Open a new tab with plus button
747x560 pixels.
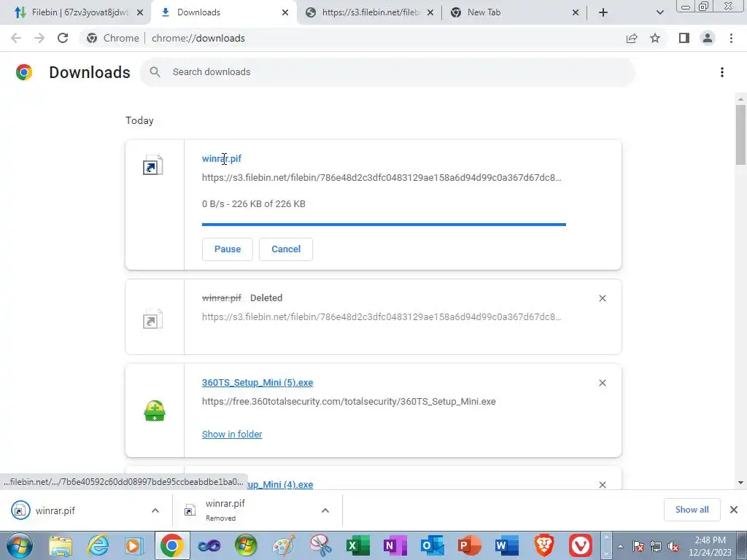[603, 12]
